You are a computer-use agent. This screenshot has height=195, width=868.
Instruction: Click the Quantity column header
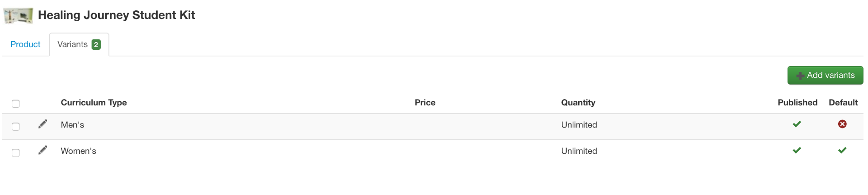click(578, 103)
